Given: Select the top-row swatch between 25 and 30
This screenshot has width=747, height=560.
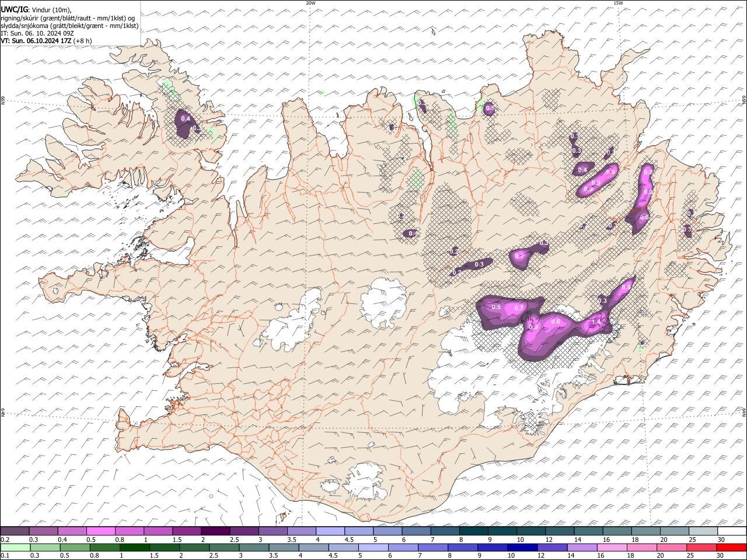Looking at the screenshot, I should 703,531.
